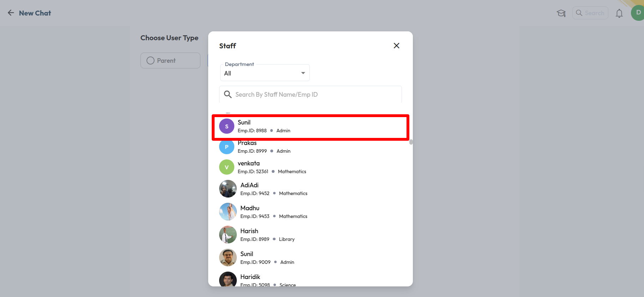Click the green V avatar for venkata
The width and height of the screenshot is (644, 297).
pos(227,167)
